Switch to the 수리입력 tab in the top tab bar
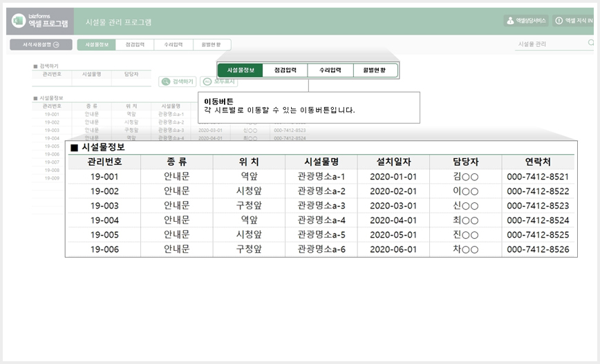Image resolution: width=600 pixels, height=364 pixels. 174,45
